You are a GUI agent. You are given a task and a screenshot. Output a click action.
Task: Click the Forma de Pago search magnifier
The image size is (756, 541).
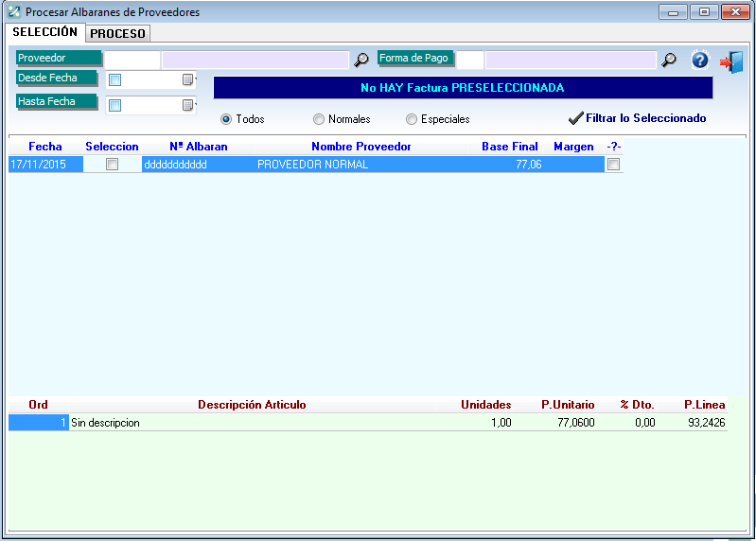tap(669, 60)
